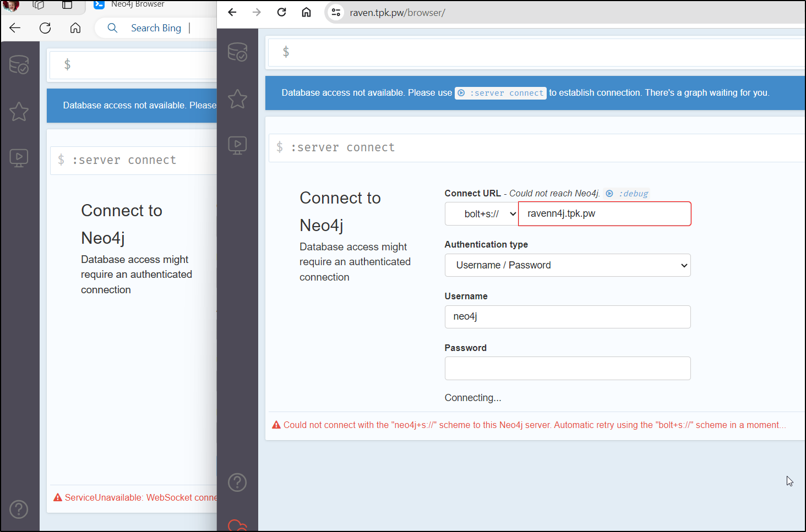
Task: Open help icon in left window sidebar
Action: [x=19, y=509]
